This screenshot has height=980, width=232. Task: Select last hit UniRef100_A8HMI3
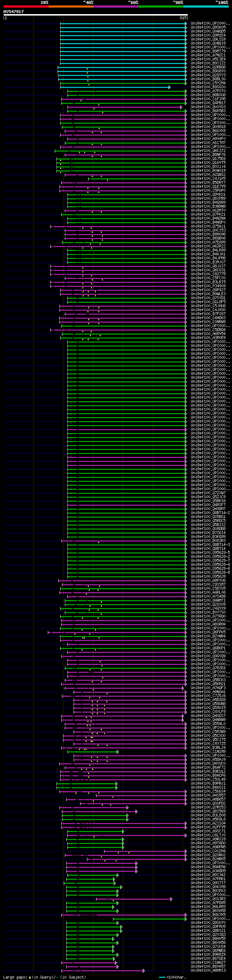click(208, 971)
